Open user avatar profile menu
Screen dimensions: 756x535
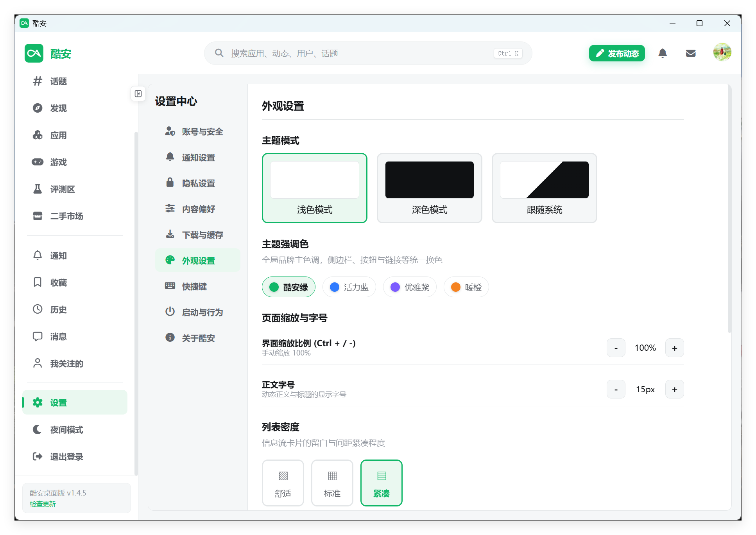click(722, 52)
